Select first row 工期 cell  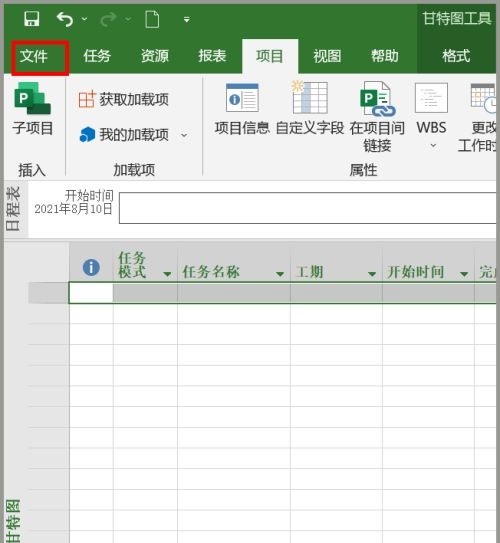tap(336, 293)
